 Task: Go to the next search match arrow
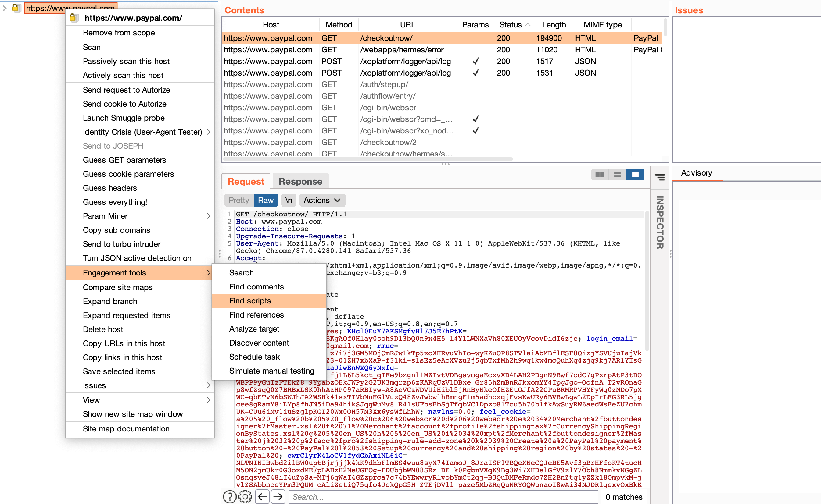click(x=278, y=497)
